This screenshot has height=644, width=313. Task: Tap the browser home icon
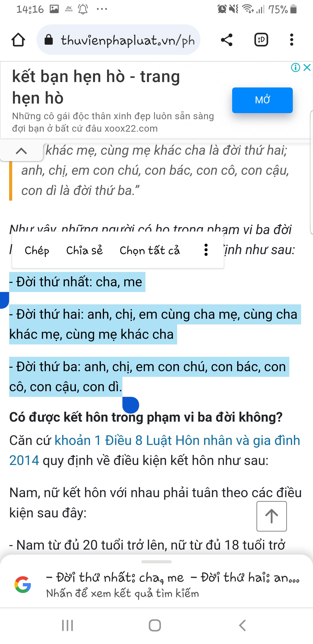pyautogui.click(x=18, y=40)
